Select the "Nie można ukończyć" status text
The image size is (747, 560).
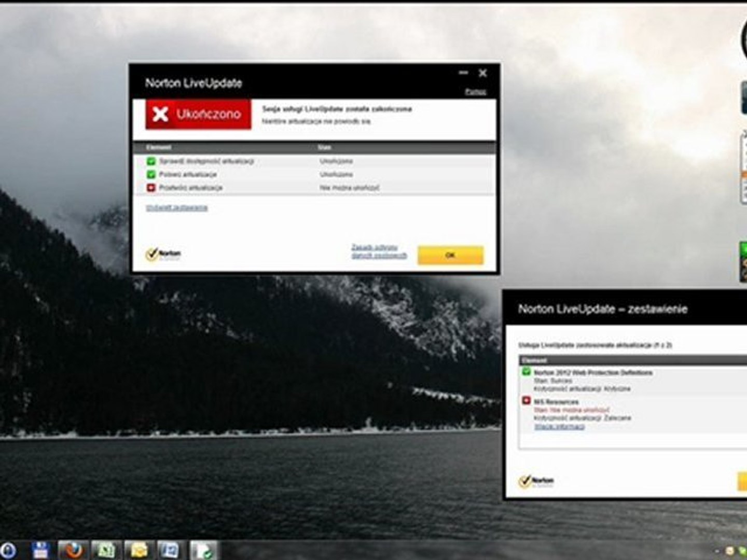349,188
